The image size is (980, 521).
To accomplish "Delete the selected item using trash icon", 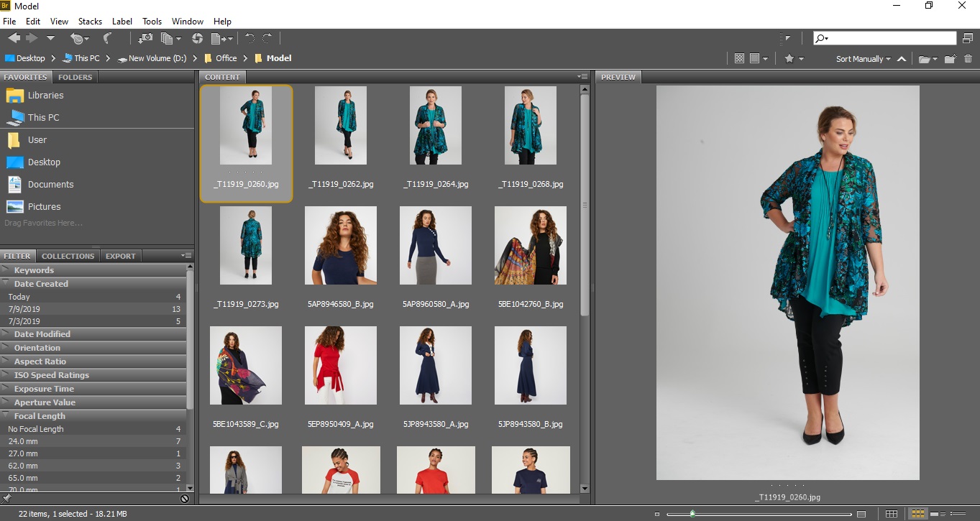I will (968, 58).
